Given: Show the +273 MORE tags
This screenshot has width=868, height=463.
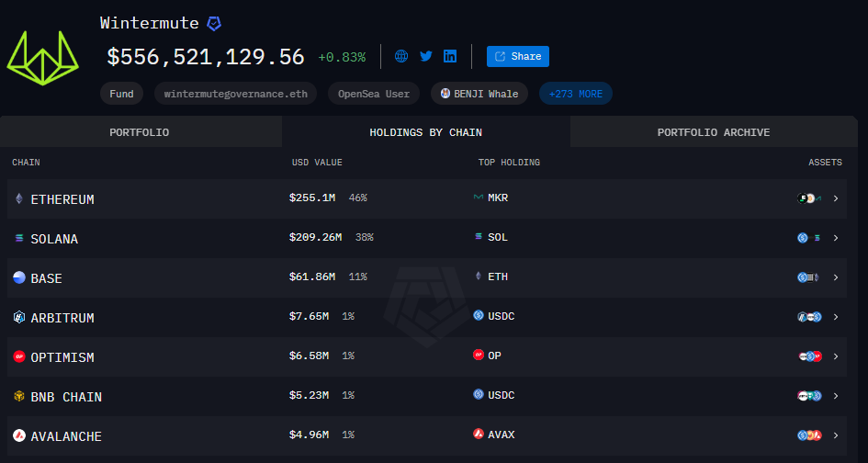Looking at the screenshot, I should (576, 94).
